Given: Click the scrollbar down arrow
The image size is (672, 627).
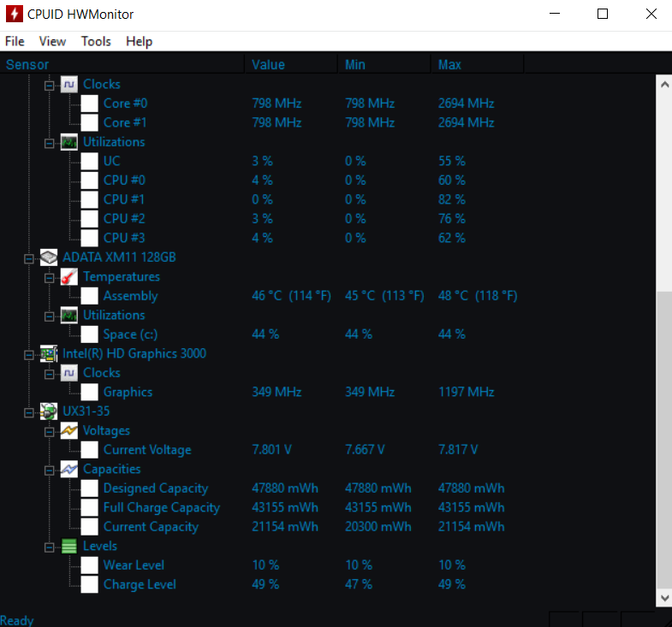Looking at the screenshot, I should 664,597.
